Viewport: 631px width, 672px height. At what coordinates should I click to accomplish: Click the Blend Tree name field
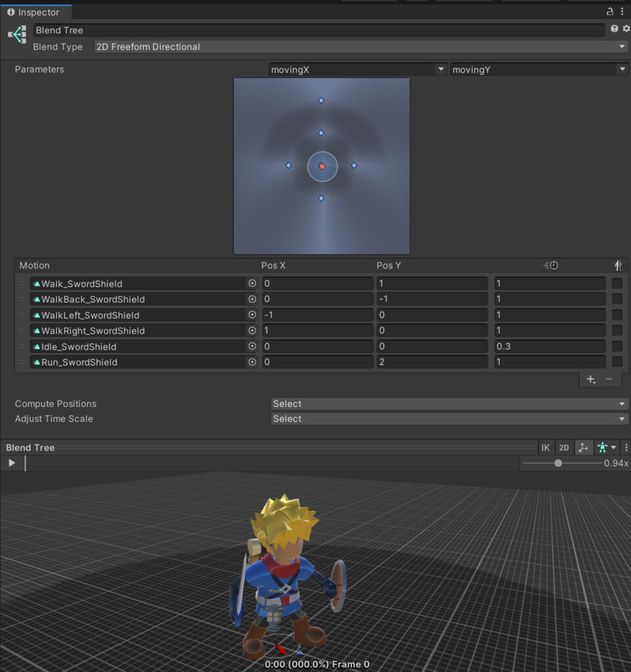click(319, 30)
